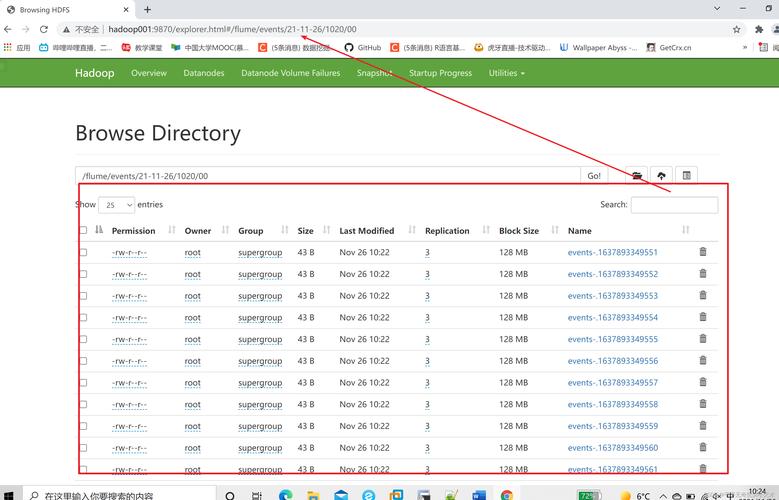Click the Go! button
779x500 pixels.
click(594, 175)
